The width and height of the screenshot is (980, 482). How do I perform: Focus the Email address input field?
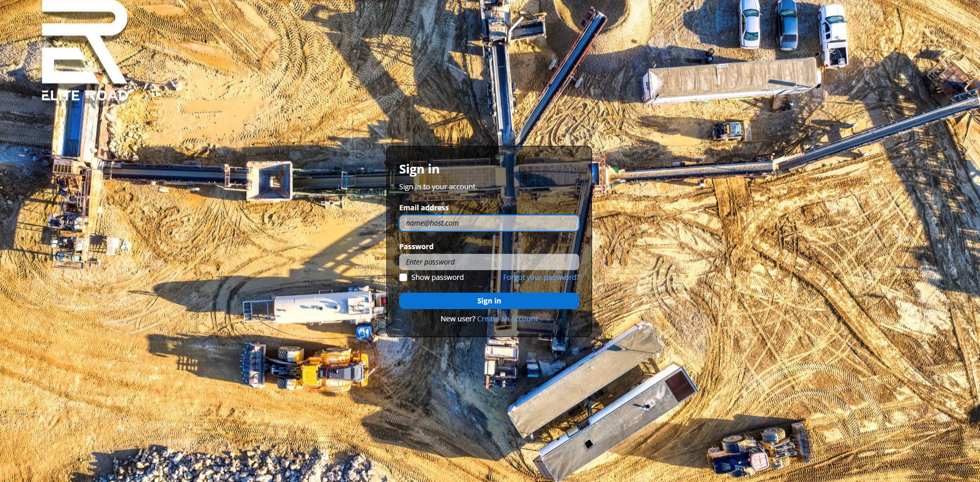point(489,223)
